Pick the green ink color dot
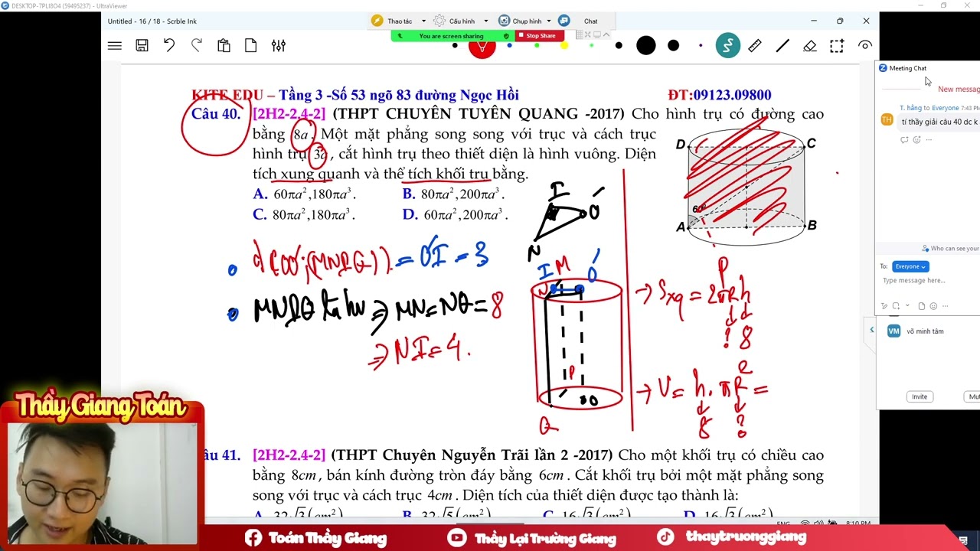This screenshot has width=980, height=551. (x=537, y=46)
